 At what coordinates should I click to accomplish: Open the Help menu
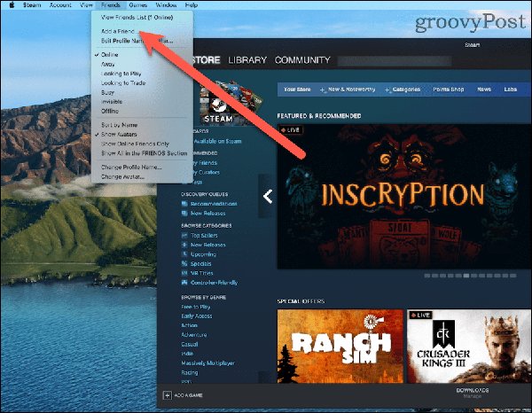coord(192,5)
